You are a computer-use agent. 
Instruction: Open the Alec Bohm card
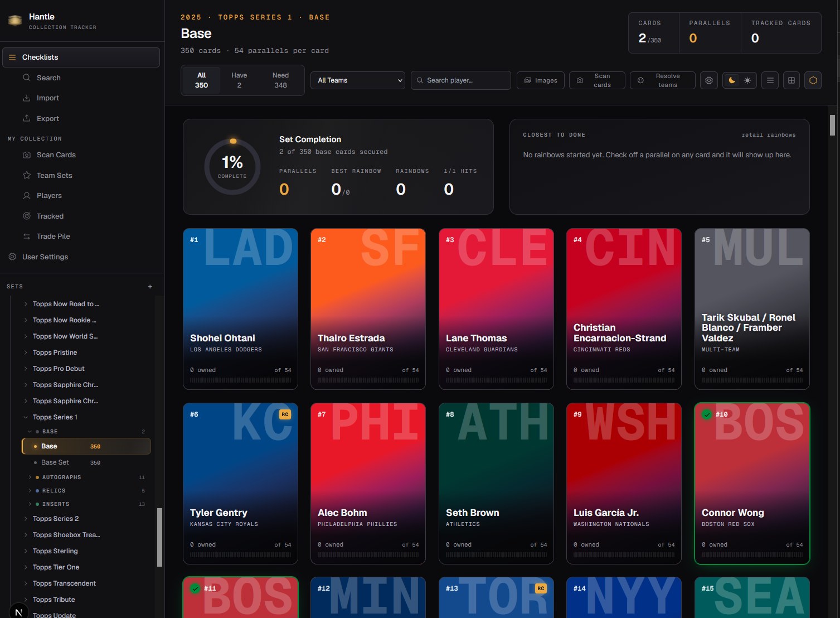tap(368, 484)
